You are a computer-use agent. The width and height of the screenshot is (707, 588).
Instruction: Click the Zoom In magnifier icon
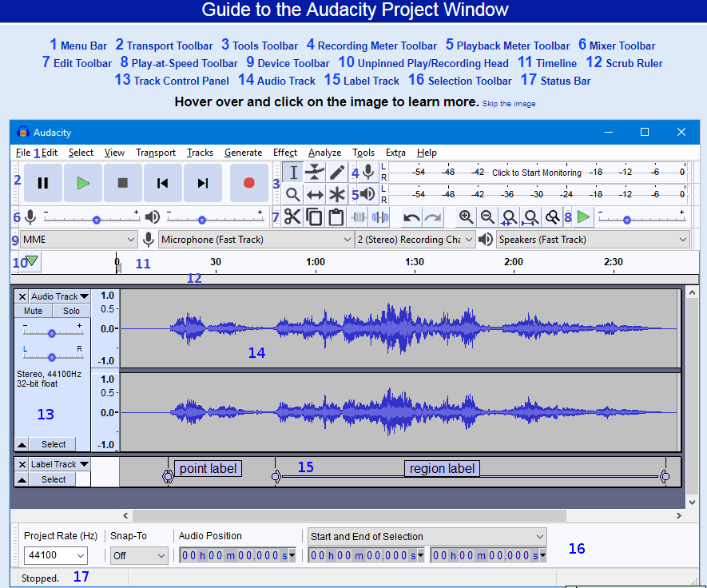(x=465, y=217)
